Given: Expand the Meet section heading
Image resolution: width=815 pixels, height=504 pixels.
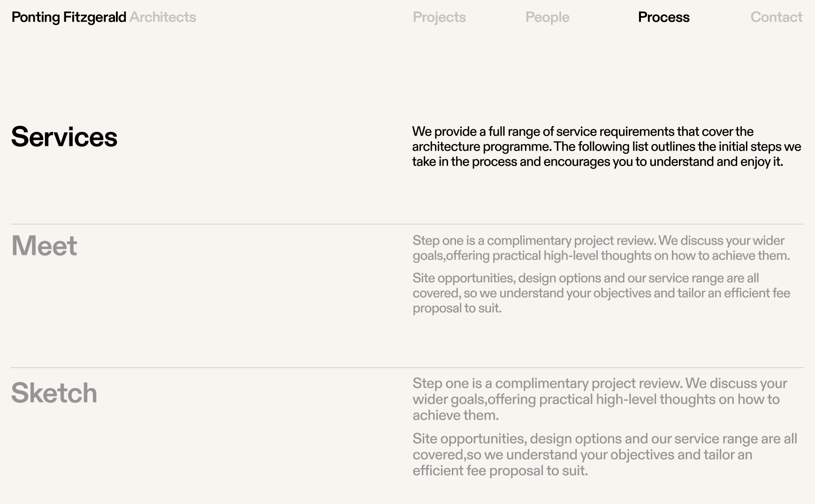Looking at the screenshot, I should pos(44,245).
